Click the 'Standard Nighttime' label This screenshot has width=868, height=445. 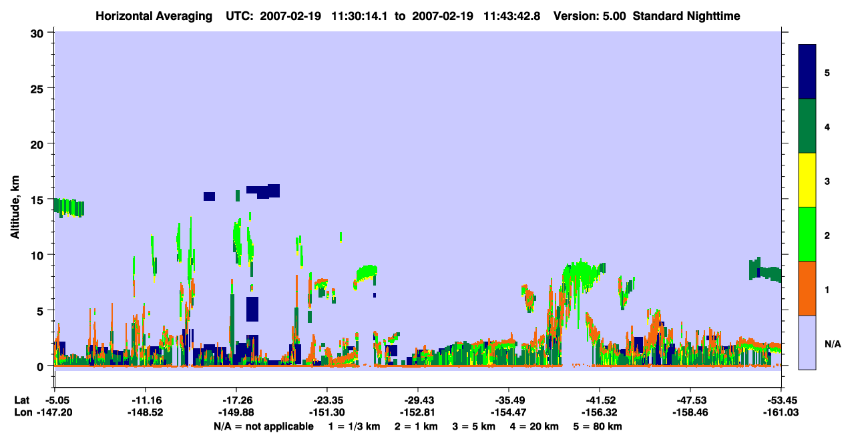coord(686,15)
